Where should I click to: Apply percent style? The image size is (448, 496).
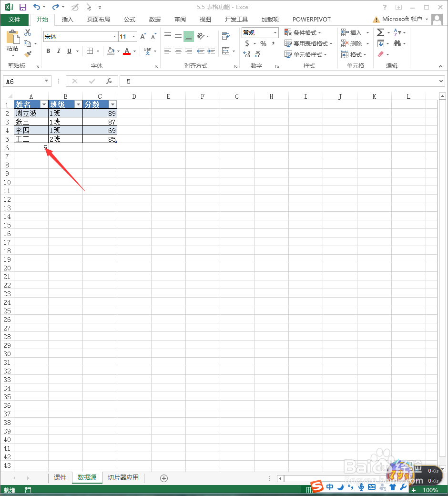(264, 44)
